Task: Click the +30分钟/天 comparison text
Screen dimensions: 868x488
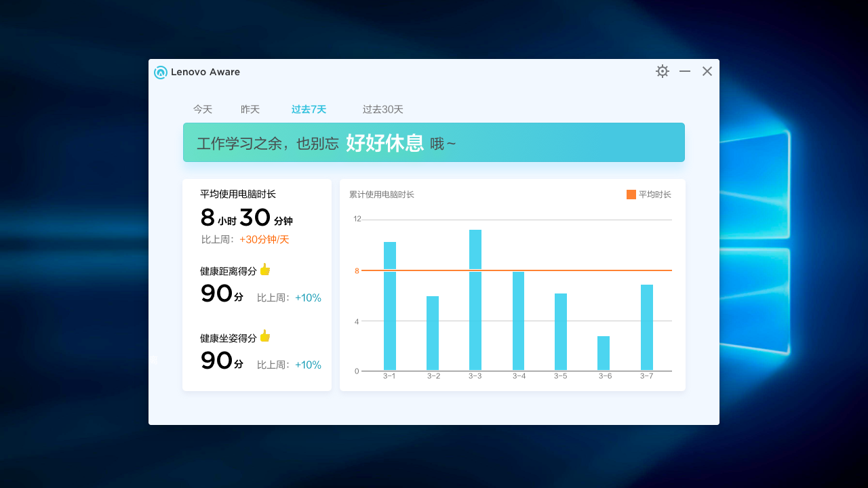Action: [x=264, y=239]
